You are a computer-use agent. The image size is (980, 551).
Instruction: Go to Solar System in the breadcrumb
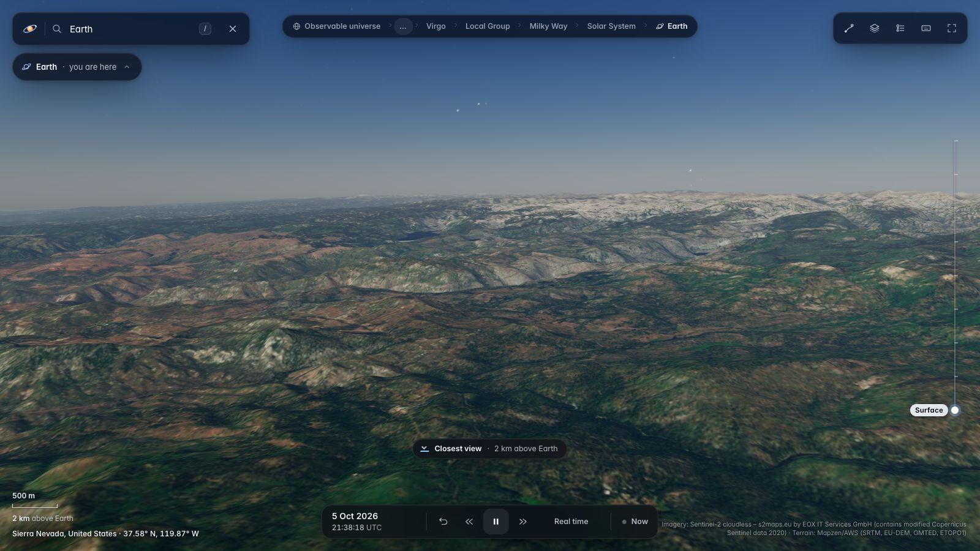pos(611,26)
